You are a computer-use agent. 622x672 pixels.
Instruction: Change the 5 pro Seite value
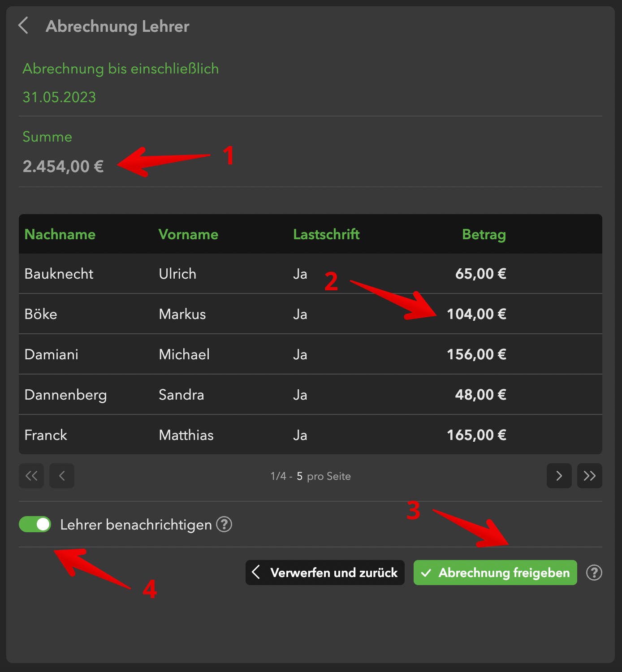(x=299, y=476)
